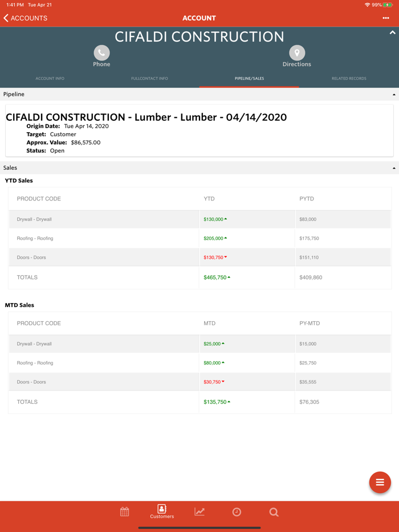Open the Related Records tab

click(349, 79)
